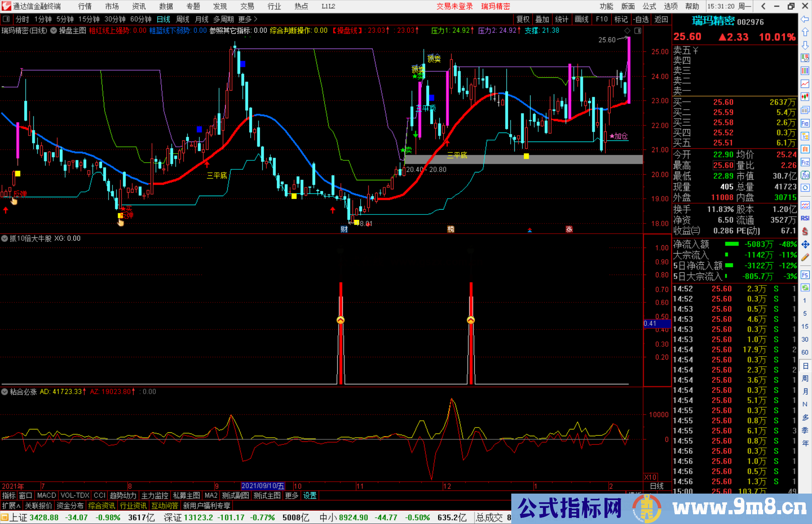This screenshot has width=812, height=524.
Task: Select the pencil drawing tool icon
Action: coord(805,257)
